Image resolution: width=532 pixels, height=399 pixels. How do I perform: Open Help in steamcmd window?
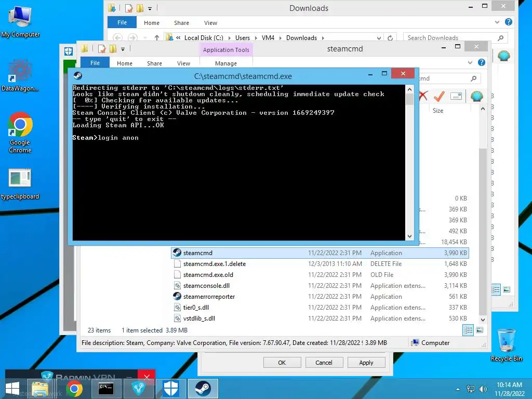481,62
